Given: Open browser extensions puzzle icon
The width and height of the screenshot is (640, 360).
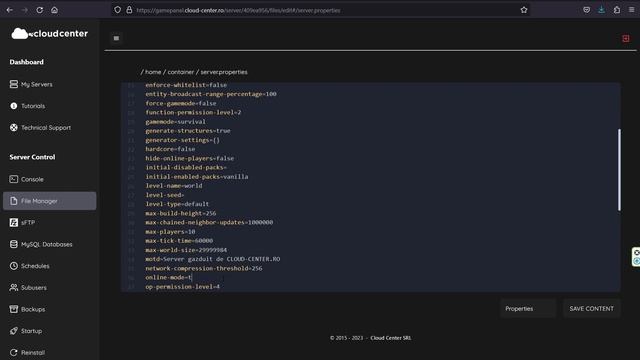Looking at the screenshot, I should click(617, 10).
